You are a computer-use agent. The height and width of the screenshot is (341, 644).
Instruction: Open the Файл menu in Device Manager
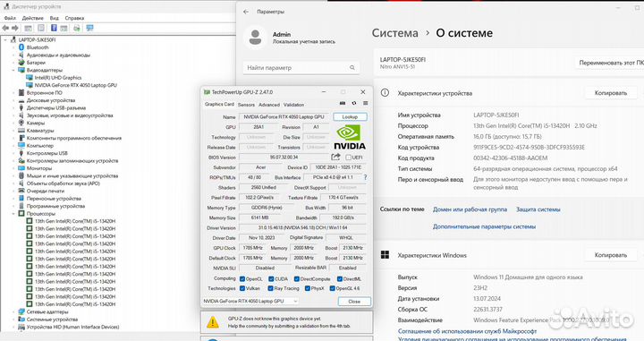(10, 18)
